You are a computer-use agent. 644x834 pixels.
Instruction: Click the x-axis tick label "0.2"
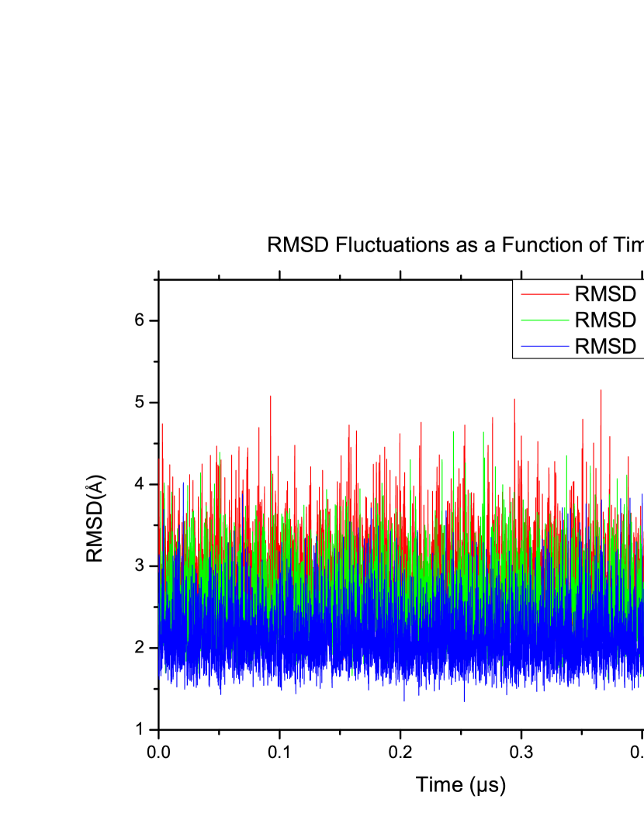pos(400,752)
